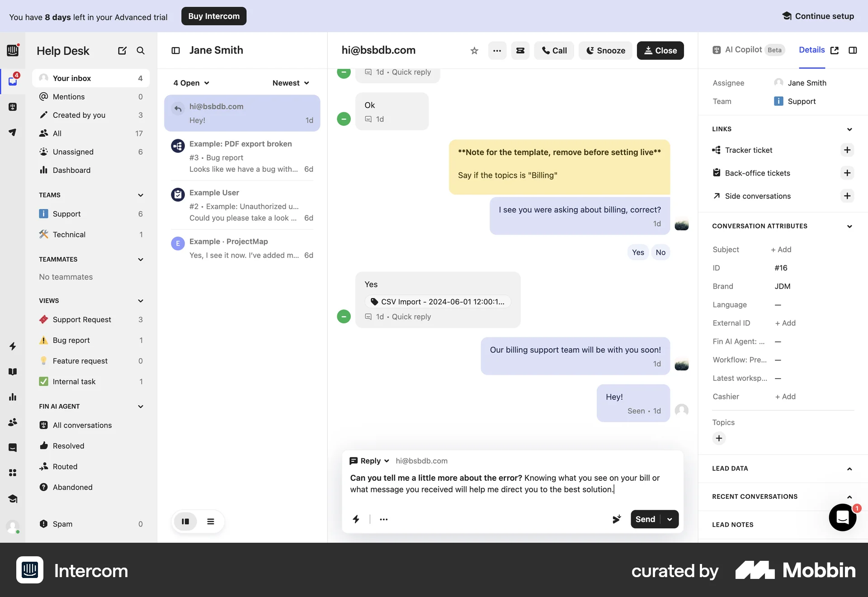
Task: Close the conversation with Jane Smith
Action: coord(660,51)
